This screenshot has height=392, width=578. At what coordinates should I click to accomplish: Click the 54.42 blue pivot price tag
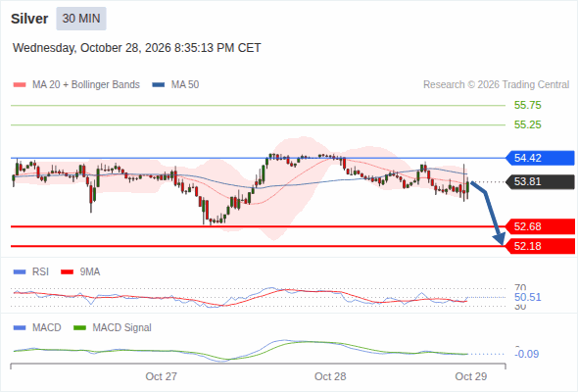pos(539,158)
